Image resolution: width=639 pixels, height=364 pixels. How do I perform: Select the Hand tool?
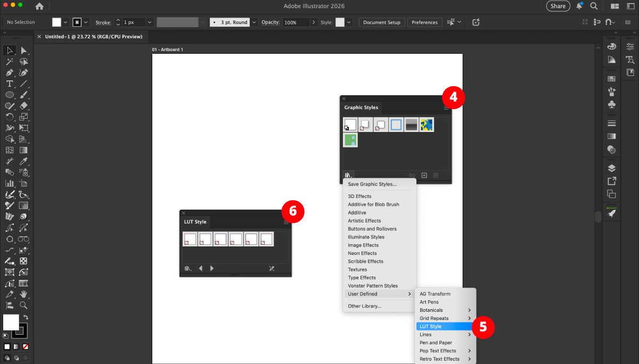pos(23,294)
